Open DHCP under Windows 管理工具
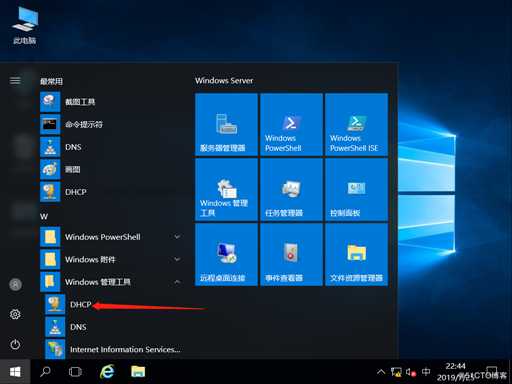The width and height of the screenshot is (512, 384). click(114, 304)
